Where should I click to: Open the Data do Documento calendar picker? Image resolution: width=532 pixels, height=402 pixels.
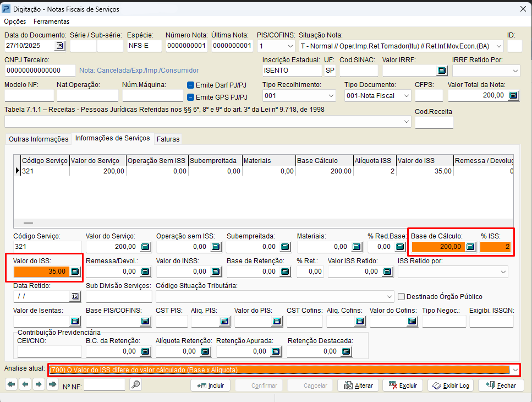click(x=61, y=46)
